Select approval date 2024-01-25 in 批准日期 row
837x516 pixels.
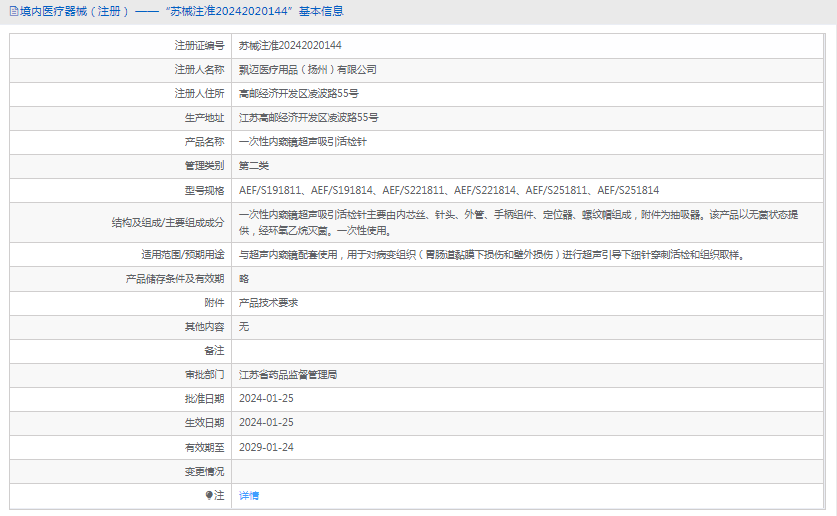click(x=266, y=399)
